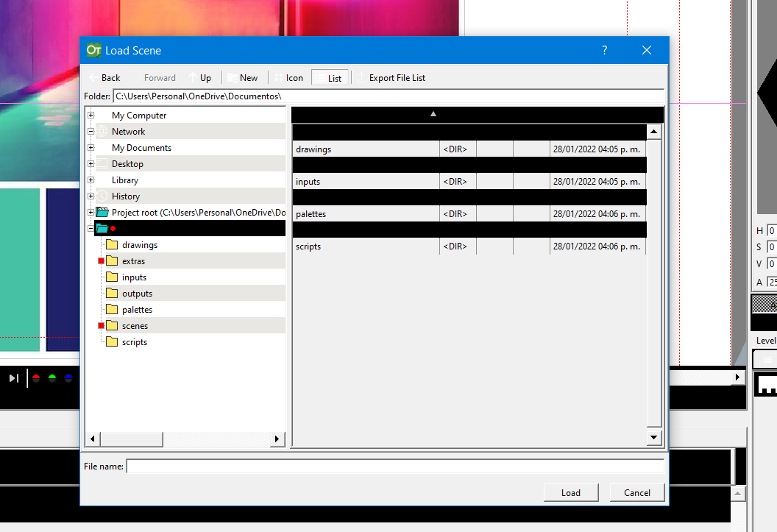This screenshot has height=532, width=777.
Task: Click the A alpha value field
Action: point(772,281)
